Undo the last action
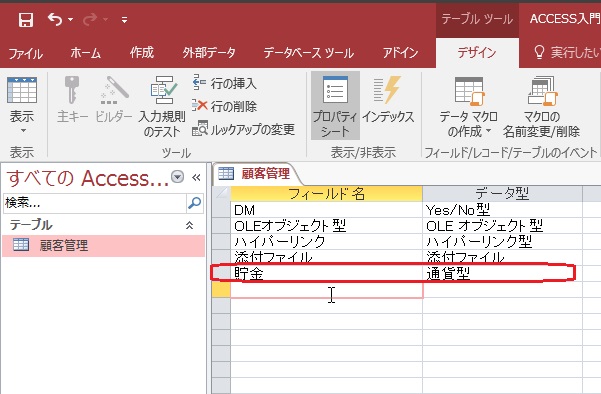The height and width of the screenshot is (394, 601). coord(55,20)
